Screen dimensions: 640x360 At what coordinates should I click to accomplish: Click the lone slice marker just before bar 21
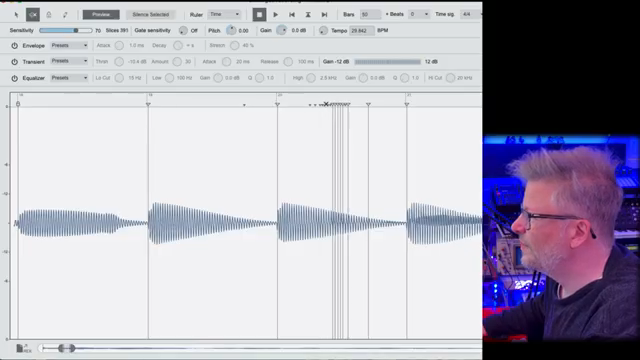coord(369,104)
